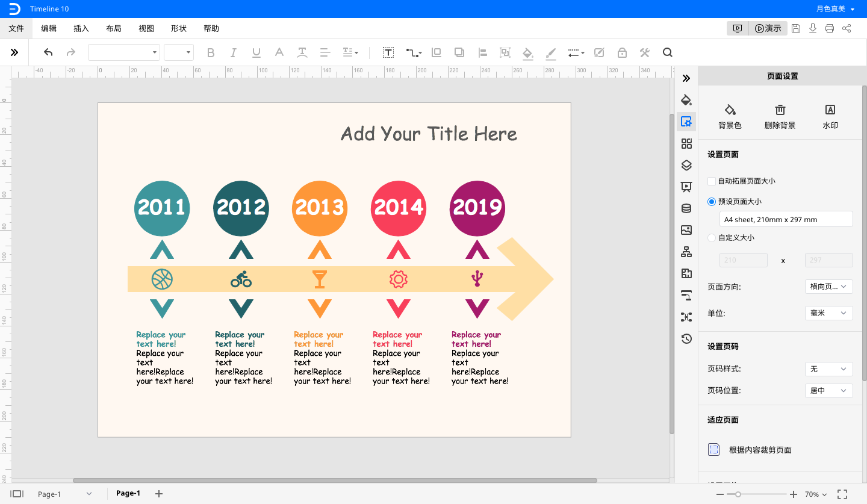
Task: Open fill color bucket in toolbar
Action: coord(528,53)
